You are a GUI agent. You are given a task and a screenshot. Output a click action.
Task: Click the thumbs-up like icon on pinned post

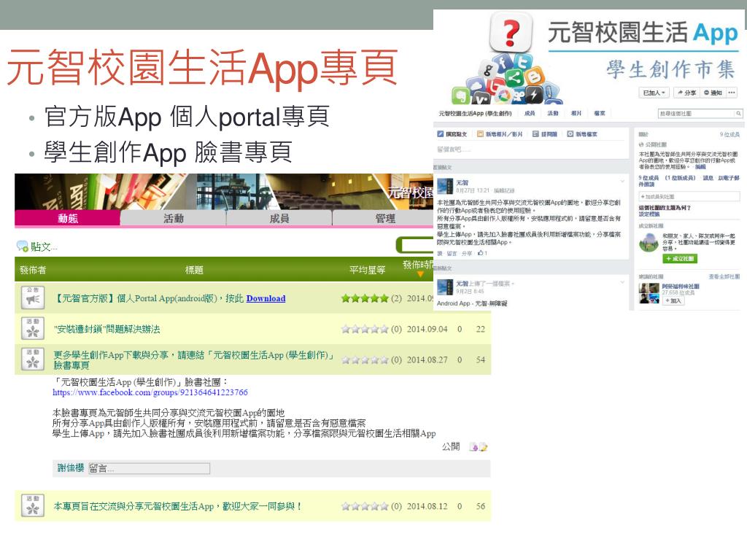(x=480, y=253)
